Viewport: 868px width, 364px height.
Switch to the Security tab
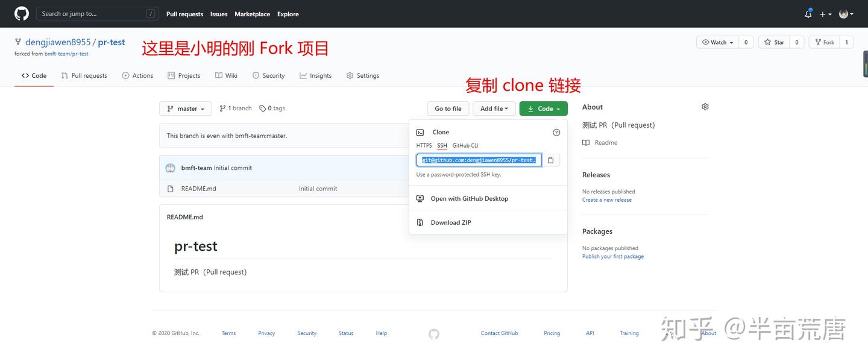pos(268,75)
